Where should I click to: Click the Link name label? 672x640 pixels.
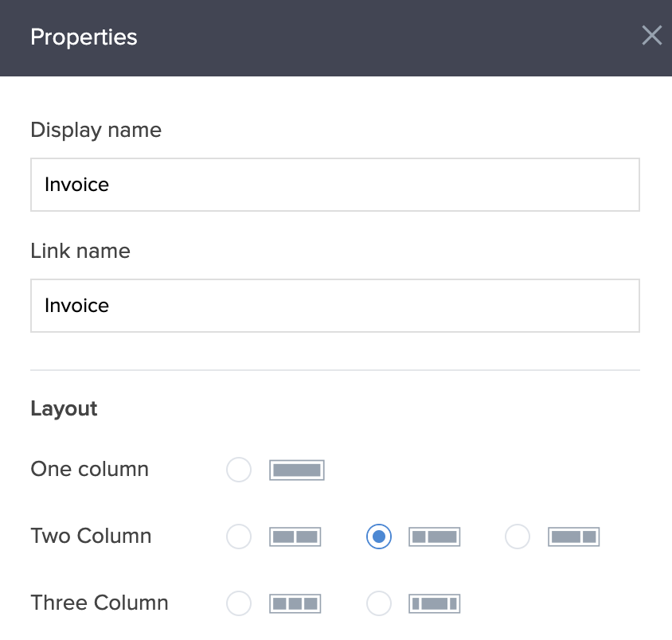80,251
